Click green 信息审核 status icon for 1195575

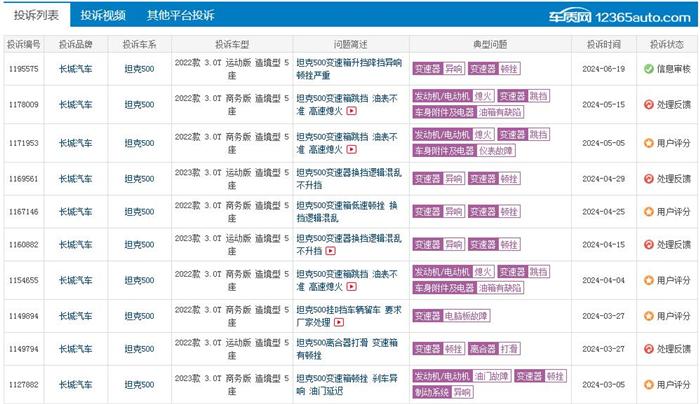(649, 69)
